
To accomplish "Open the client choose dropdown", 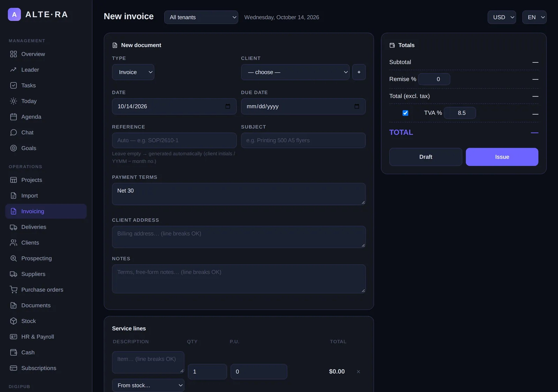I will (x=295, y=72).
